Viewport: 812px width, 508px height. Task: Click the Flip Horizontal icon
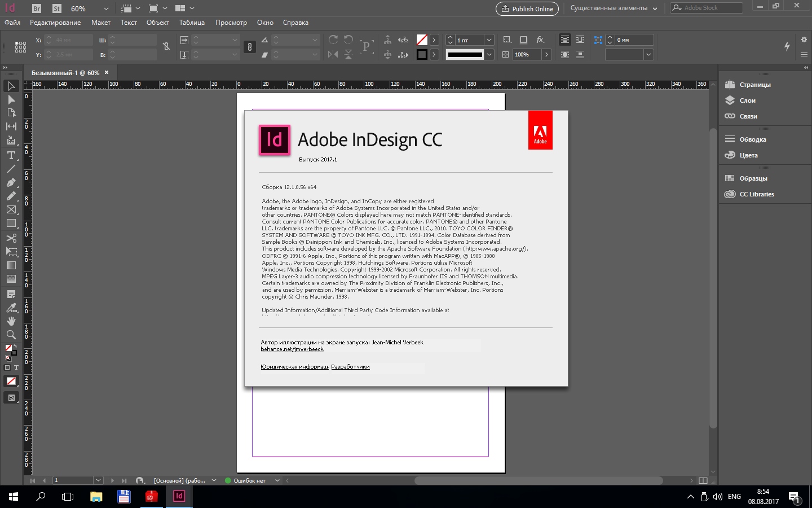pyautogui.click(x=333, y=54)
